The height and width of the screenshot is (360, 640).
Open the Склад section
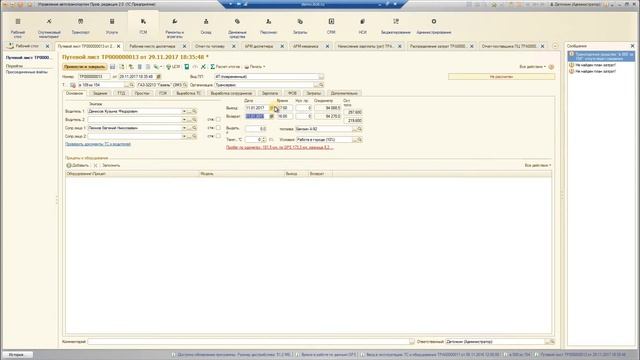tap(206, 27)
